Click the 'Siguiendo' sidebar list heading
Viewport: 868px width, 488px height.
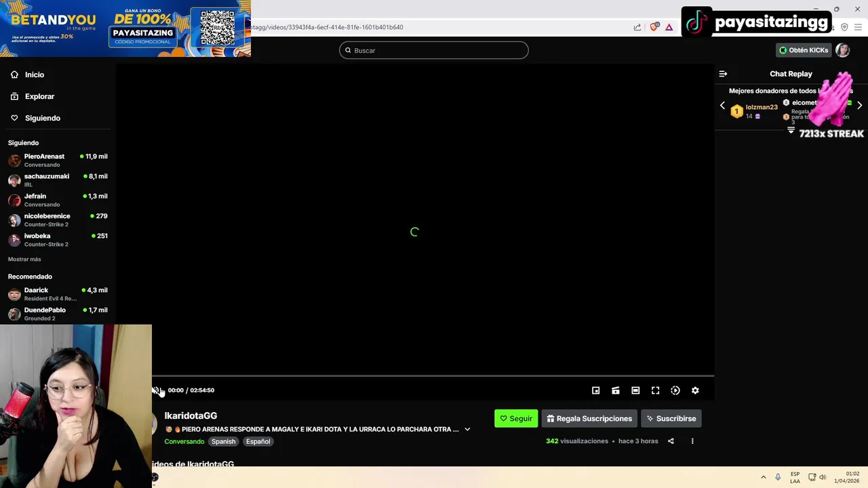23,143
